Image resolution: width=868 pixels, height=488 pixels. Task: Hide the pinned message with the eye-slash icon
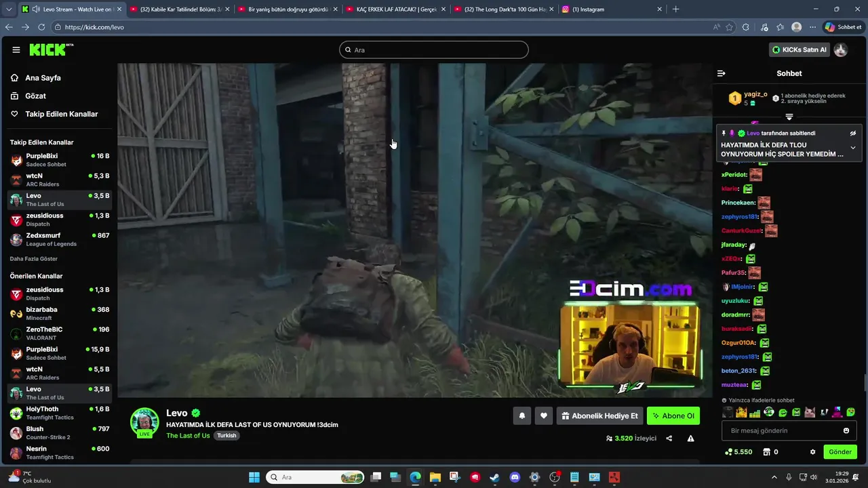coord(853,134)
